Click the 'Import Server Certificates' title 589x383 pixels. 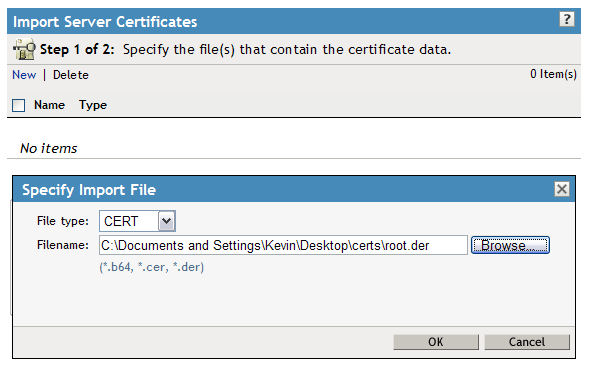point(105,22)
